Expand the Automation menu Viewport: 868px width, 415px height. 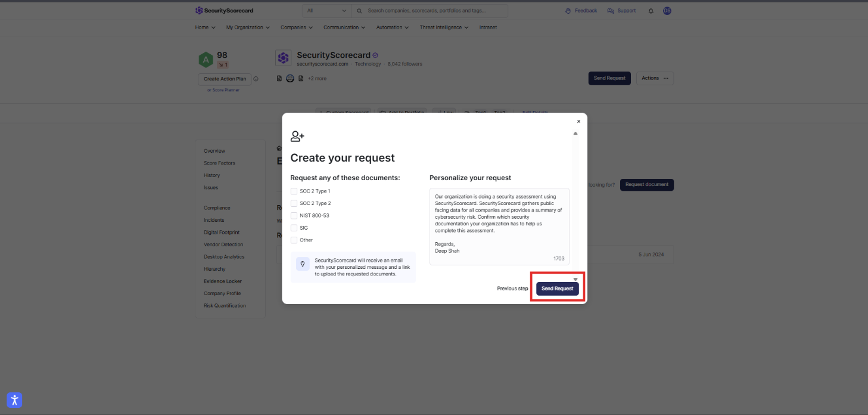coord(393,27)
